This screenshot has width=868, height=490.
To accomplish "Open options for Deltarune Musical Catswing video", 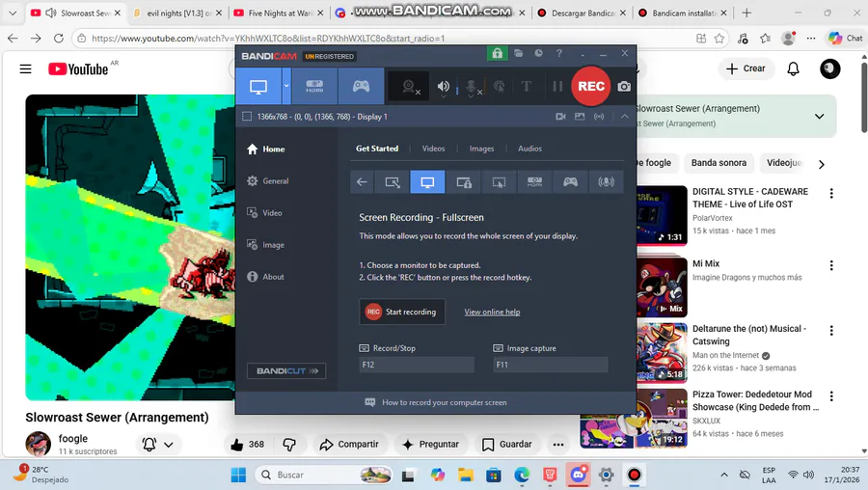I will 831,331.
